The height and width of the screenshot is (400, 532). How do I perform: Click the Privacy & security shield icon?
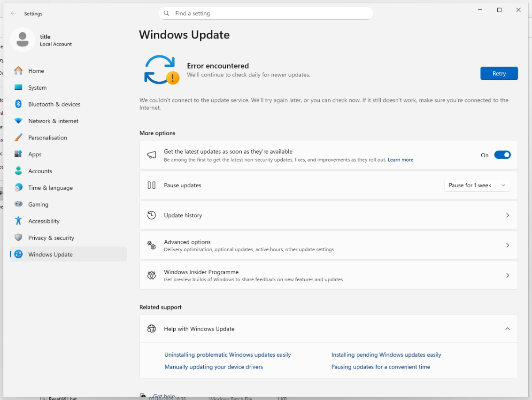(x=18, y=238)
